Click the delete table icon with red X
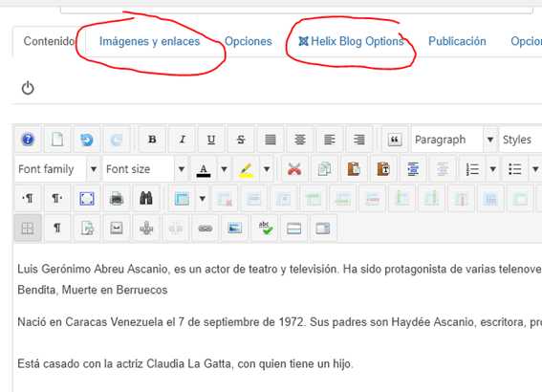The image size is (542, 392). [225, 199]
